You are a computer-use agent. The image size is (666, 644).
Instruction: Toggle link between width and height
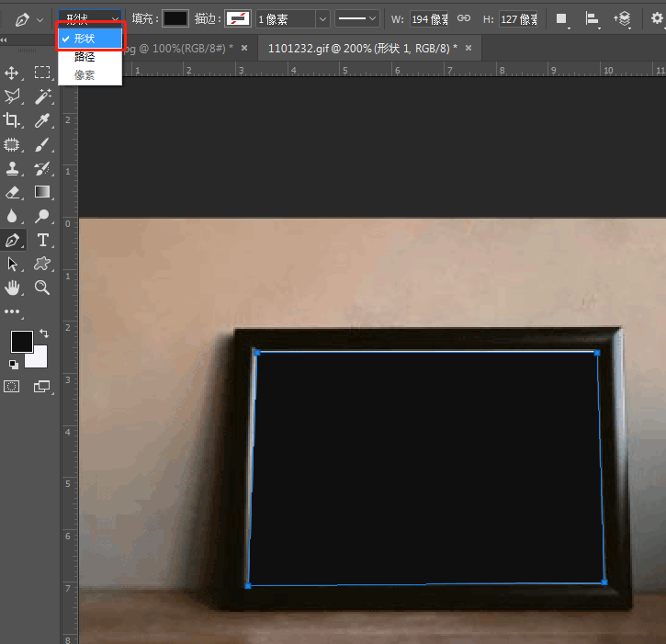[463, 18]
